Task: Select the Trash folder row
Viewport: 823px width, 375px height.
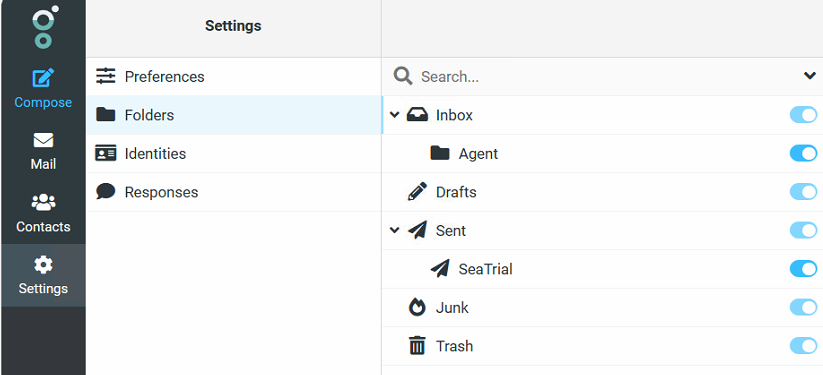Action: [602, 346]
